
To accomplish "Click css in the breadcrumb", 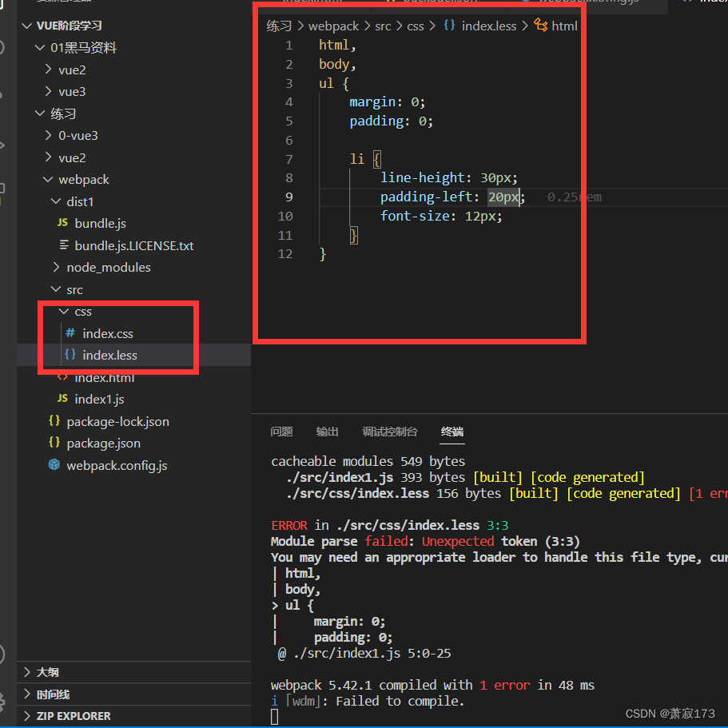I will (416, 26).
